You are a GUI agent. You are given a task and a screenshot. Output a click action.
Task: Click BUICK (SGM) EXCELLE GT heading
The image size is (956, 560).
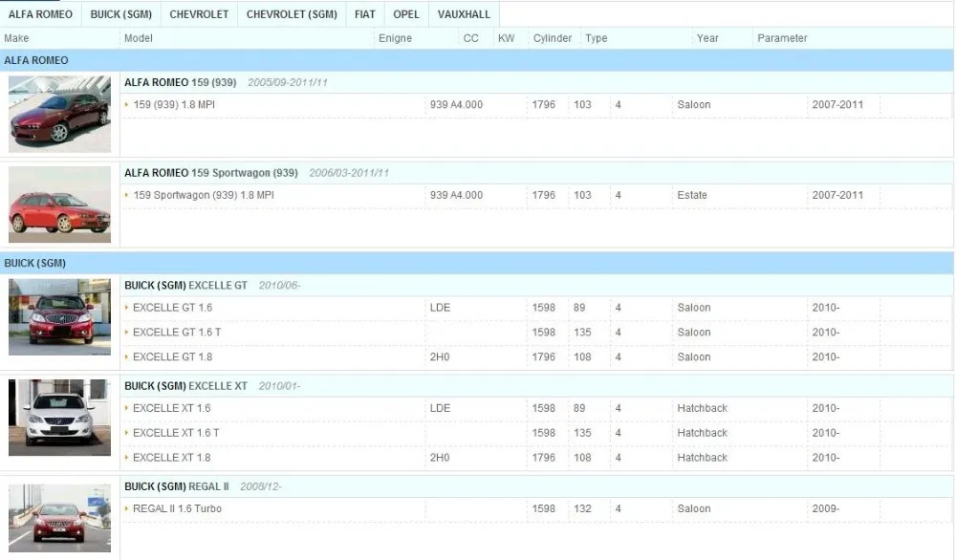tap(186, 285)
